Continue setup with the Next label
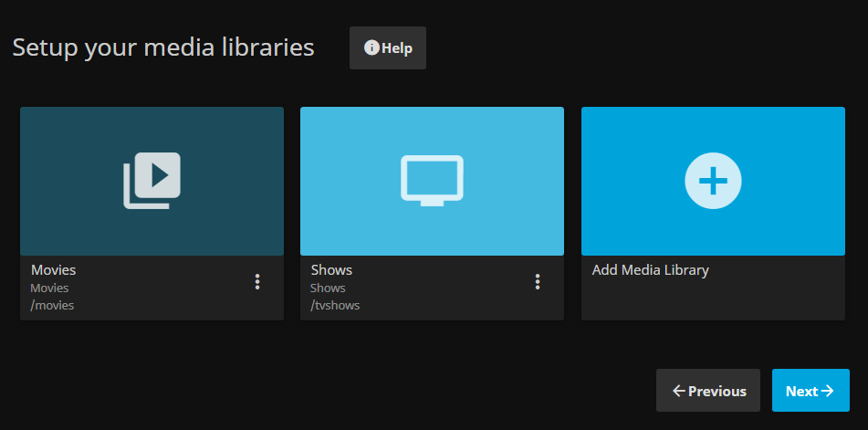868x430 pixels. click(801, 391)
